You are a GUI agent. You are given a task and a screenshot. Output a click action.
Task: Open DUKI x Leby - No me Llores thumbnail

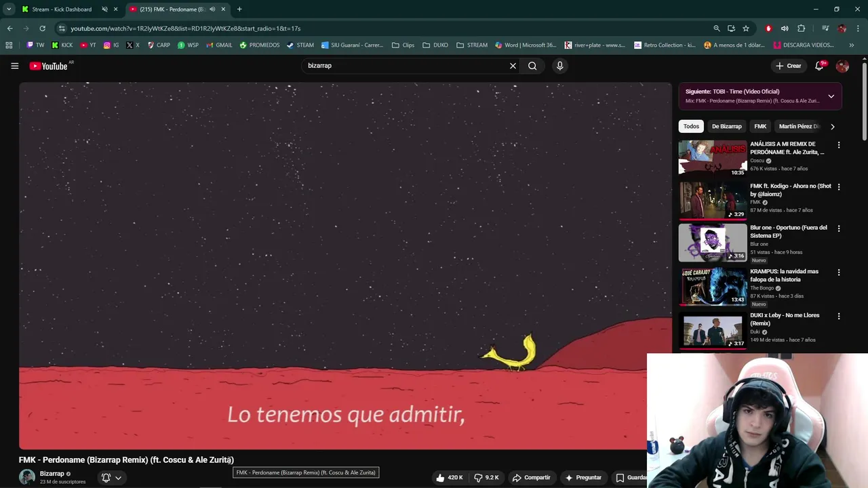pos(713,330)
